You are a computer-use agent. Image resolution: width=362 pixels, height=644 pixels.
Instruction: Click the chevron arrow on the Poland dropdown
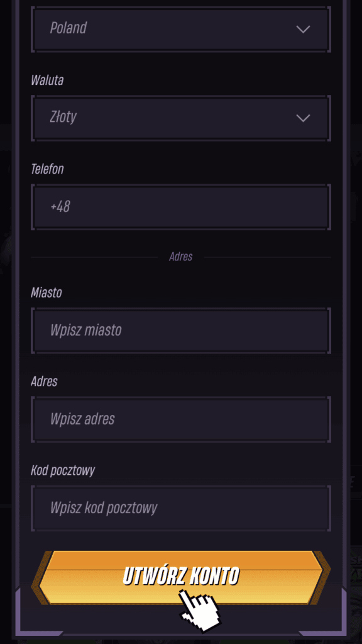tap(303, 29)
